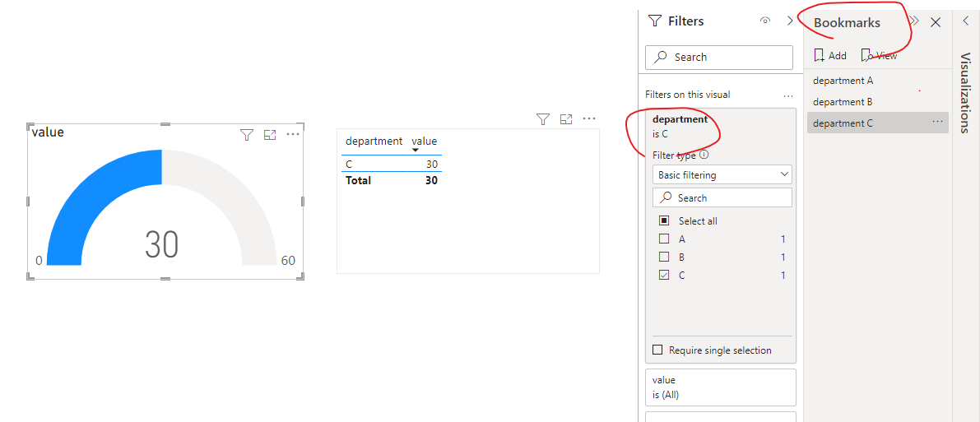Click the Bookmarks pane title

click(847, 22)
